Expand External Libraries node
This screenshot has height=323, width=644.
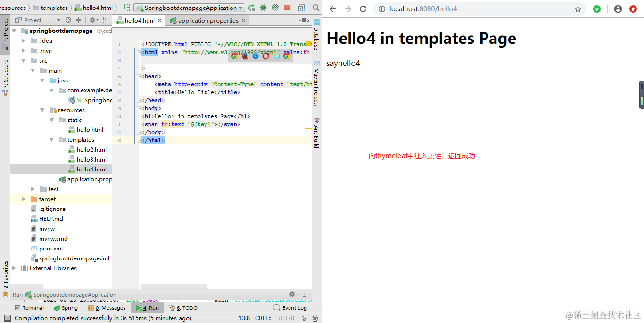click(14, 268)
